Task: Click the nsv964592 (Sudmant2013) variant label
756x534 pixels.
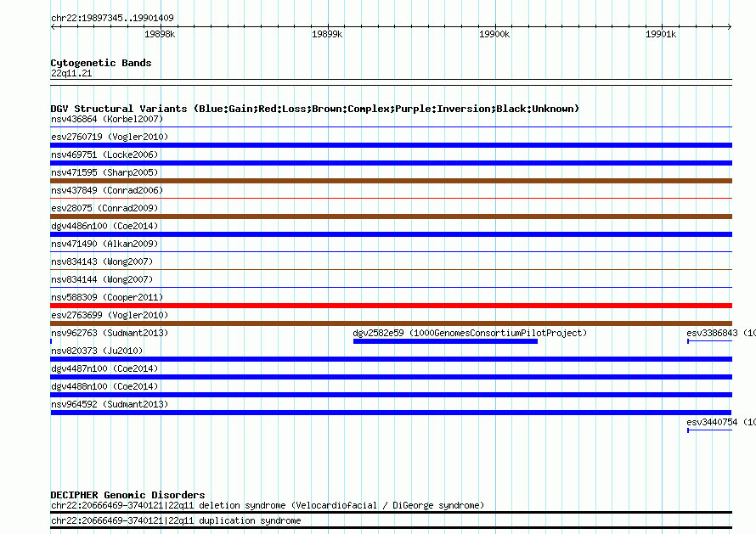Action: click(x=110, y=404)
